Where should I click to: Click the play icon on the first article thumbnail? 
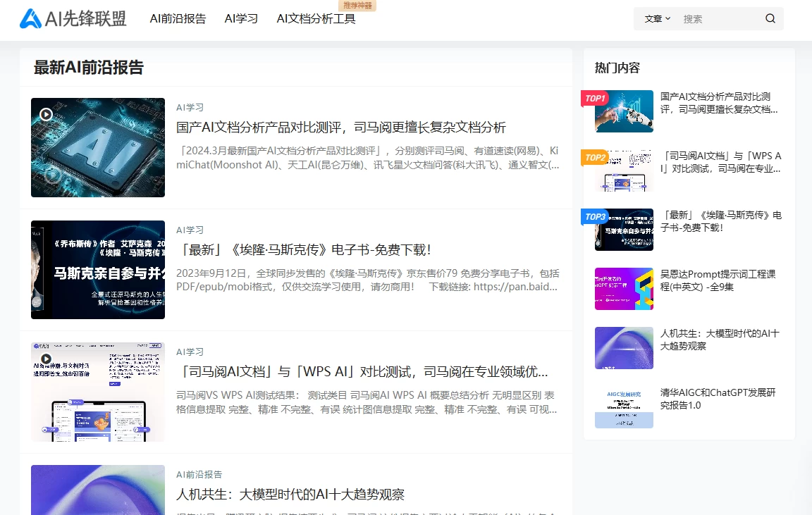45,113
